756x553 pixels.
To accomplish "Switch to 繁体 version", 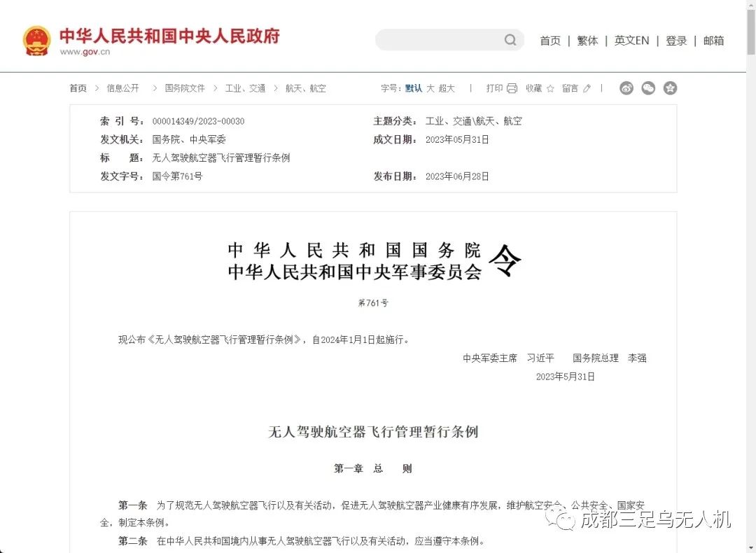I will 587,41.
